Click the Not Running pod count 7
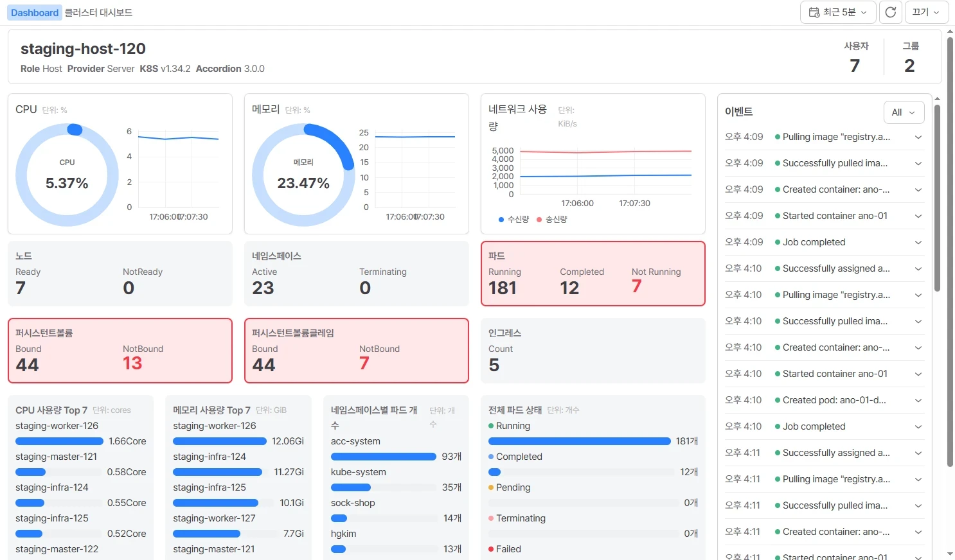This screenshot has width=955, height=560. click(636, 286)
